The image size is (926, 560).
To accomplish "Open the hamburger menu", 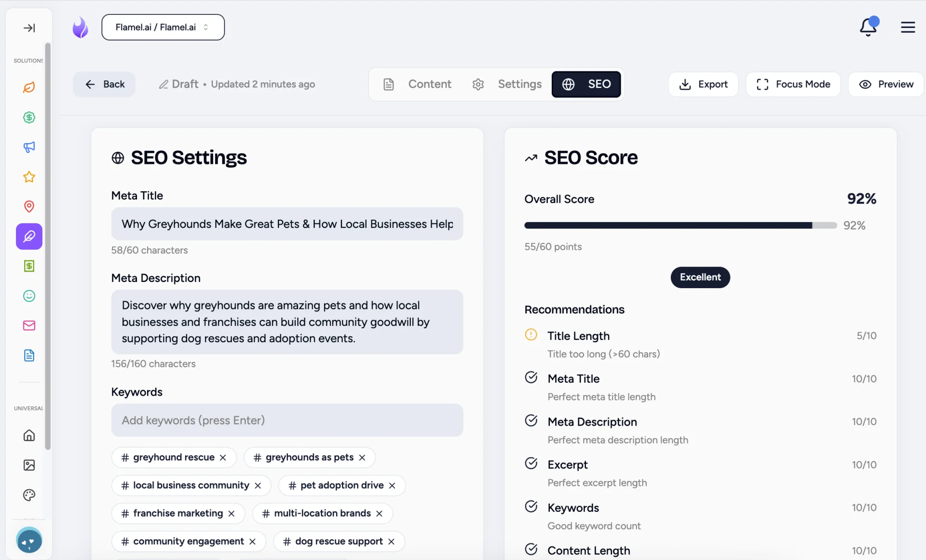I will coord(908,27).
